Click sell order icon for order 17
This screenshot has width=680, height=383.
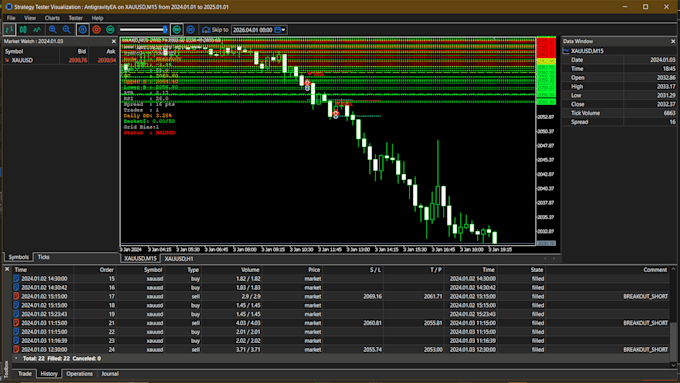[x=16, y=297]
